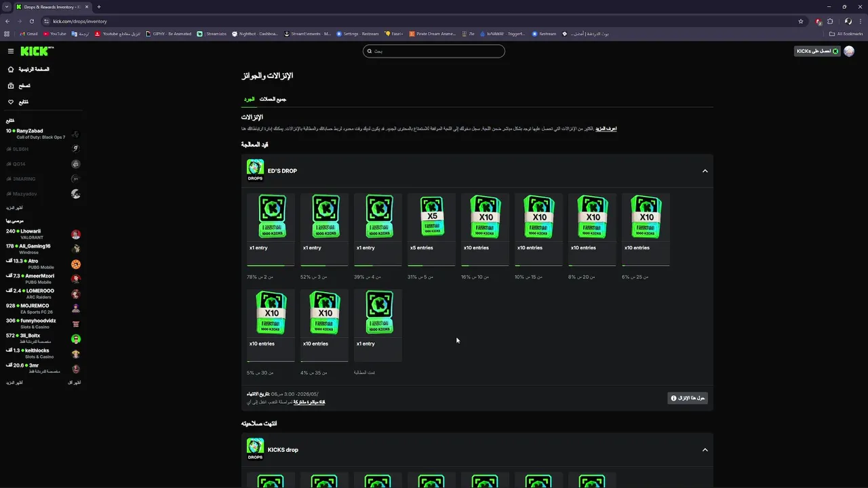Select the x10 entries reward at 5%
Screen dimensions: 868x488
pos(271,325)
